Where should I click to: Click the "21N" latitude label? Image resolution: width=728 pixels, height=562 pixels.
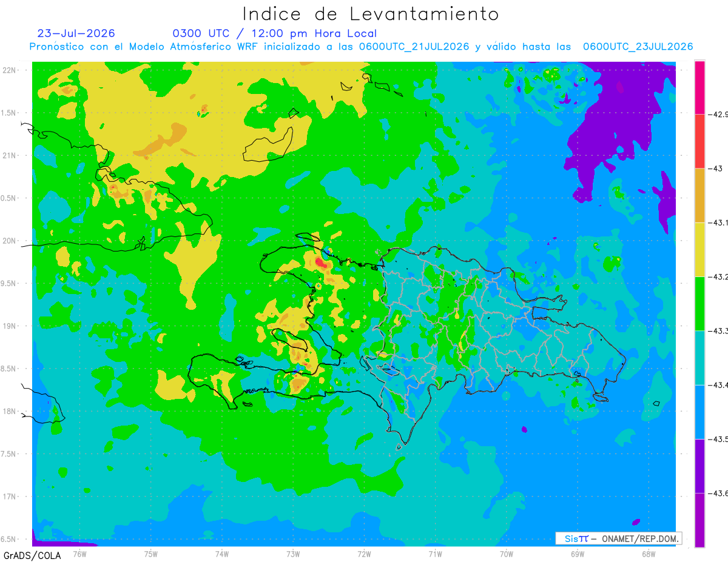coord(10,155)
